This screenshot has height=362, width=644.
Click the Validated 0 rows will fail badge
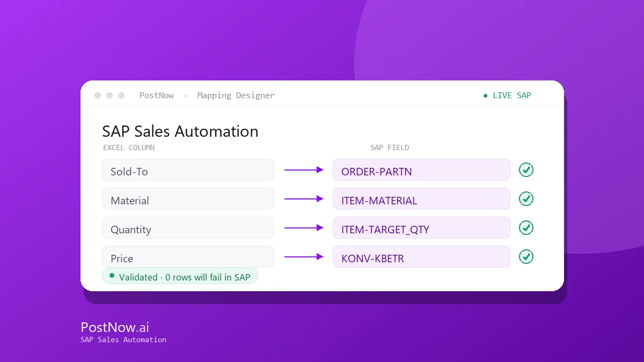click(180, 276)
